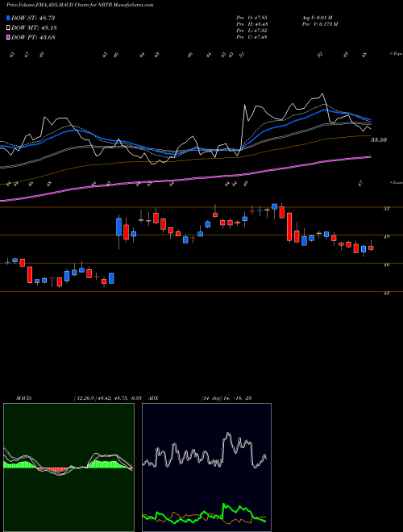
Task: Click the magenta DOW PT legend swatch
Action: click(8, 37)
